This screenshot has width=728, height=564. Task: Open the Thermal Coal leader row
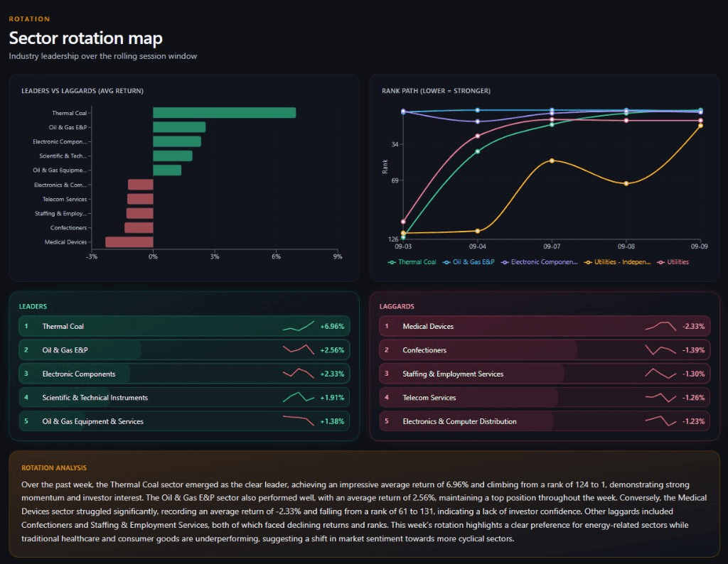tap(184, 326)
